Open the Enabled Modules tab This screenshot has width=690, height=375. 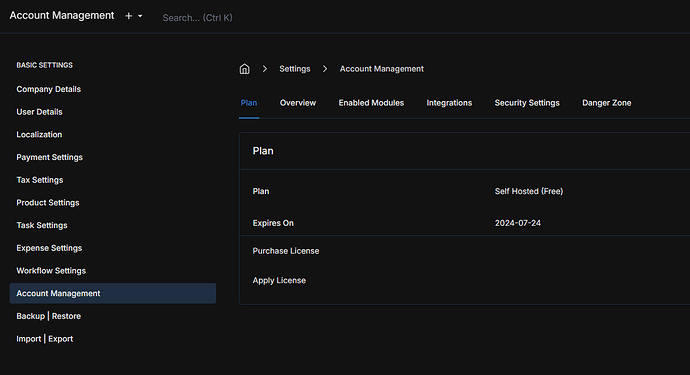click(x=371, y=103)
